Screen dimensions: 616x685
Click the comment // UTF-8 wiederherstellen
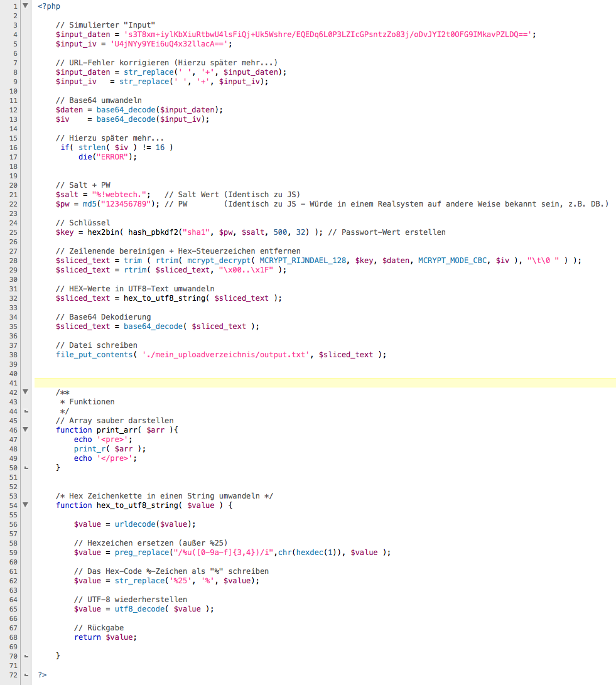click(131, 600)
